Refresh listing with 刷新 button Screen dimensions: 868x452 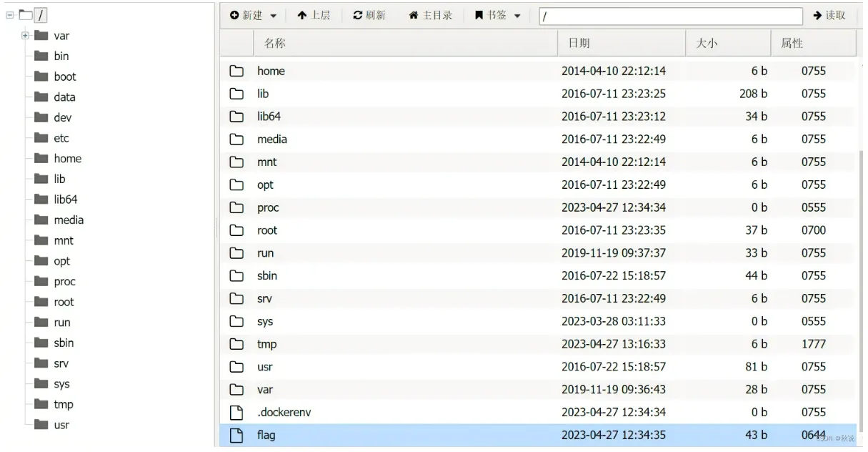(369, 15)
